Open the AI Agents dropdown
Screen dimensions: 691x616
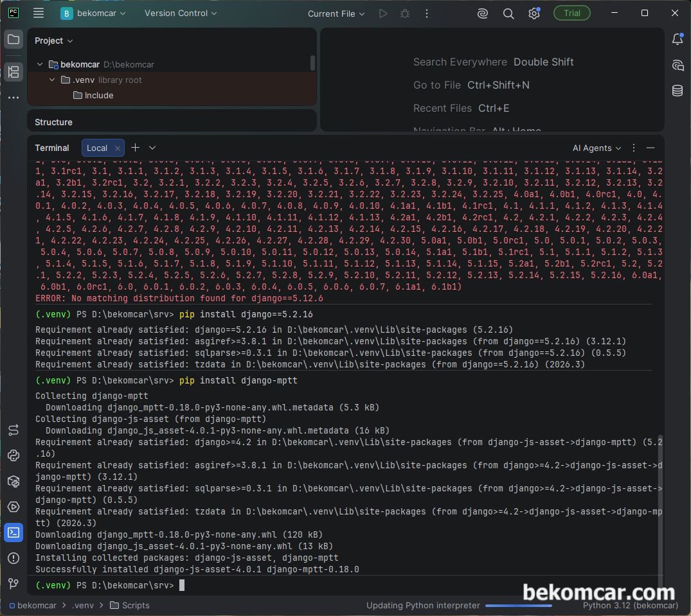pos(597,148)
